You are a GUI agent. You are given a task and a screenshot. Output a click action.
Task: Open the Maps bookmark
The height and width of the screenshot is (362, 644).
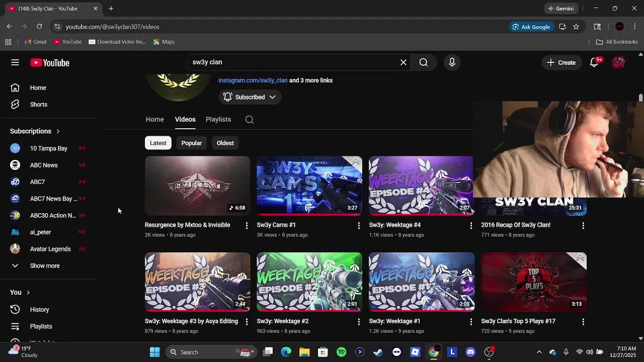coord(164,42)
